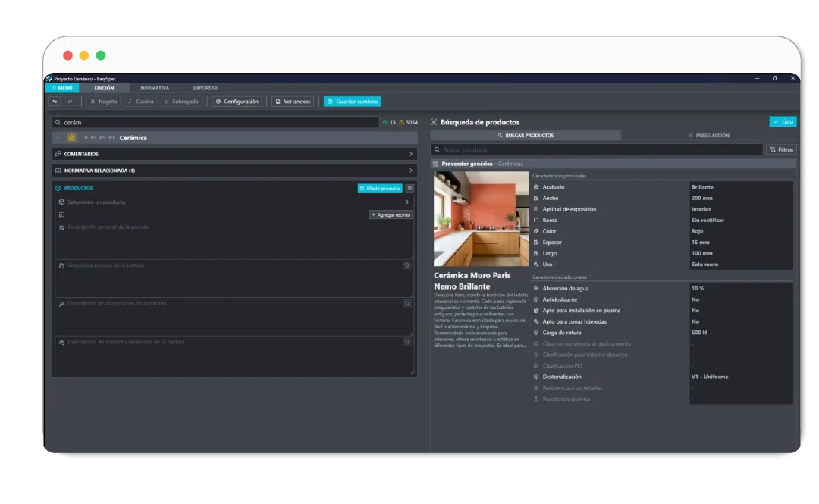Viewport: 819px width, 504px height.
Task: Click the green check counter showing 13
Action: coord(389,122)
